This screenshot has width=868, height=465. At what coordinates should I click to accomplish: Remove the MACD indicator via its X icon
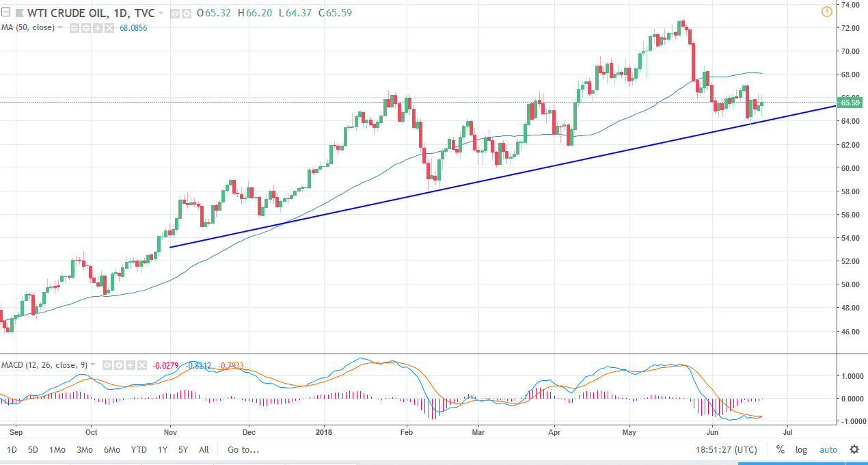(x=141, y=364)
